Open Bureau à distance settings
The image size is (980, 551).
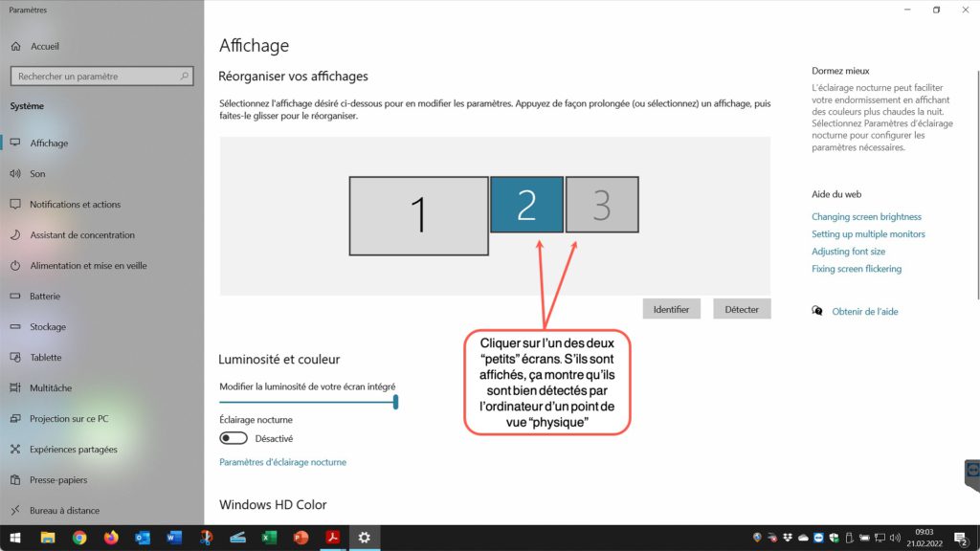64,511
